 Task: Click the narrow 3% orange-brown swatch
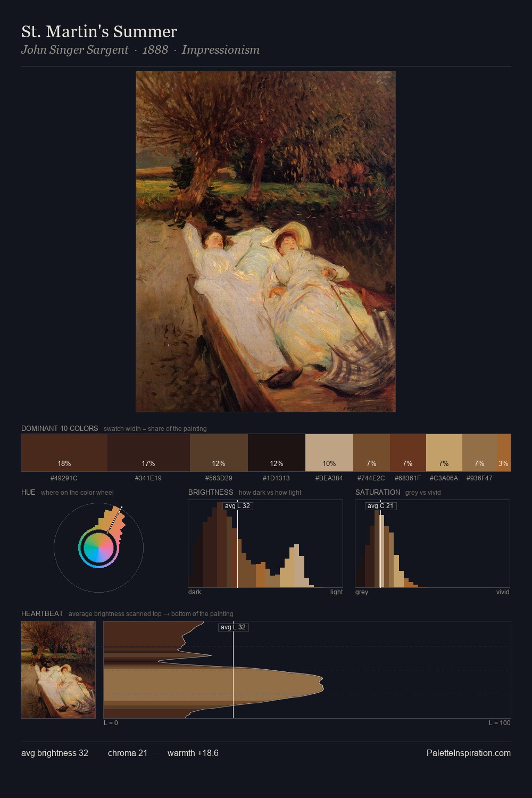tap(504, 453)
